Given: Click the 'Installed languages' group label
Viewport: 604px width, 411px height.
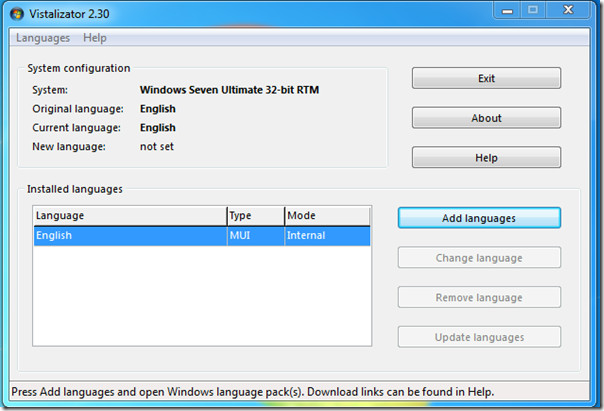Looking at the screenshot, I should [75, 189].
